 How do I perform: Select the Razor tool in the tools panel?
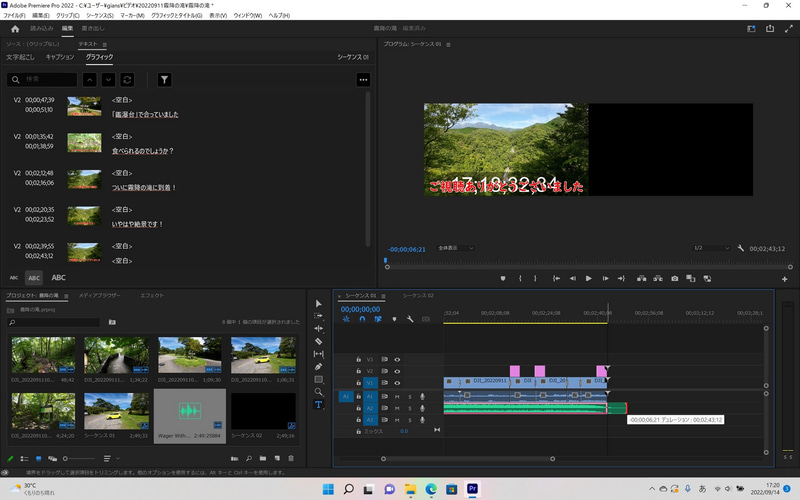319,341
